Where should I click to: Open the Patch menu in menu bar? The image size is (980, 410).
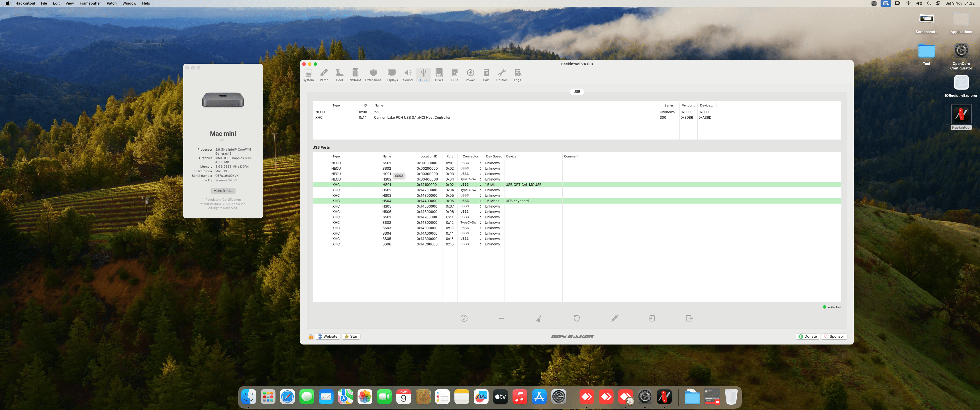pos(111,3)
